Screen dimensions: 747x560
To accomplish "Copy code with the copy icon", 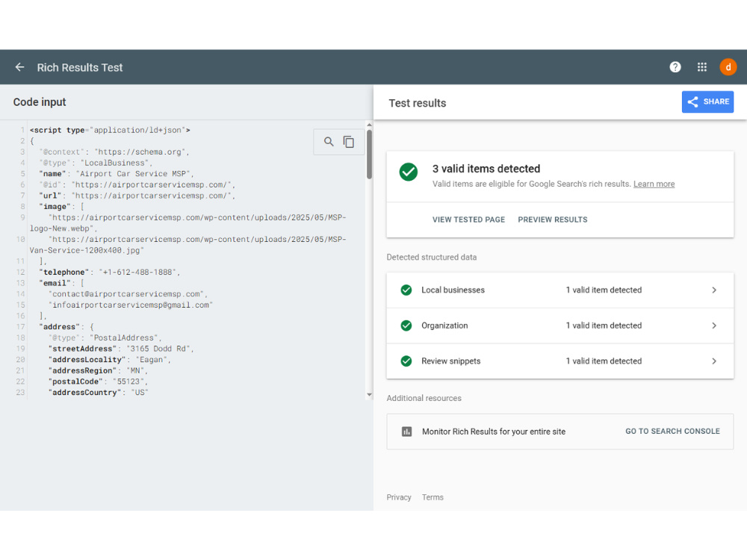I will pyautogui.click(x=349, y=141).
